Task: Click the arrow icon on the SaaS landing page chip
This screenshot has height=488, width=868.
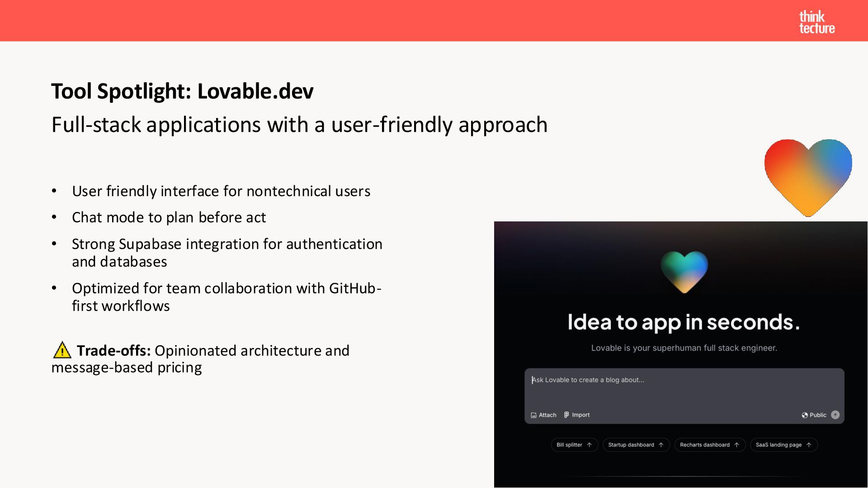Action: [x=809, y=445]
